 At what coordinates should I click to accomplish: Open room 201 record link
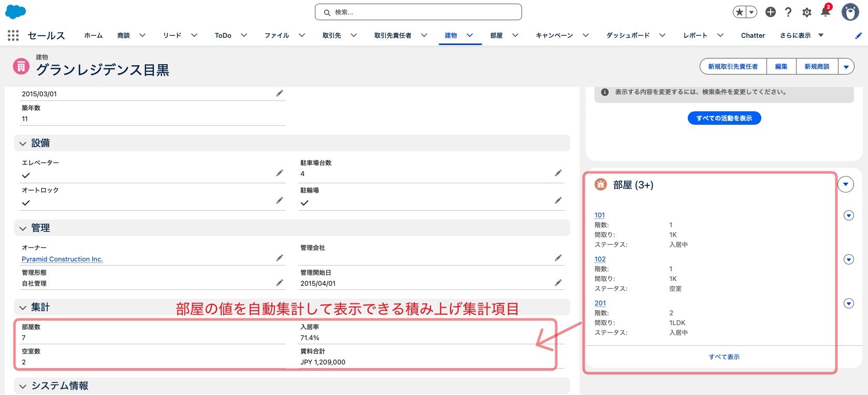pyautogui.click(x=600, y=303)
